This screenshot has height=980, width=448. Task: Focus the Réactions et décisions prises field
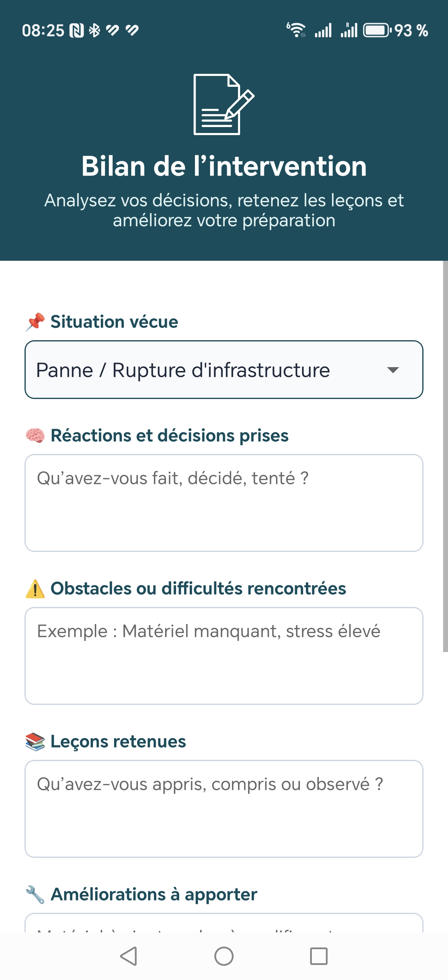[224, 503]
